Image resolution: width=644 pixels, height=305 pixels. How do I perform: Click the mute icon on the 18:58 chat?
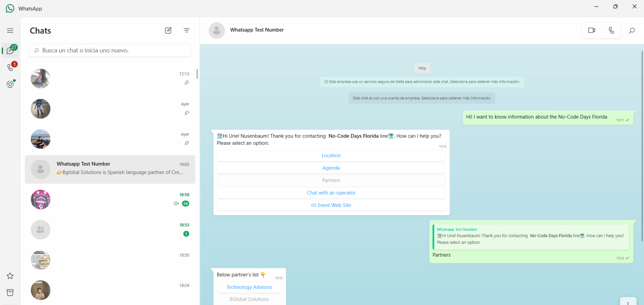tap(176, 204)
